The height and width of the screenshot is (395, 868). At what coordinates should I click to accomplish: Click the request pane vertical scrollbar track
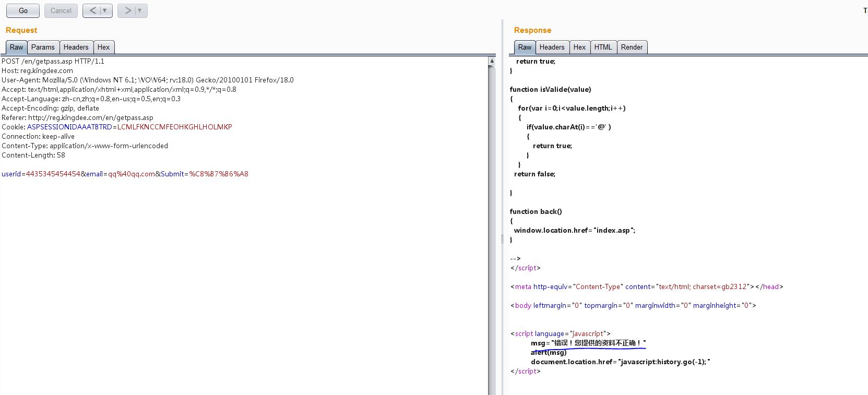click(492, 230)
